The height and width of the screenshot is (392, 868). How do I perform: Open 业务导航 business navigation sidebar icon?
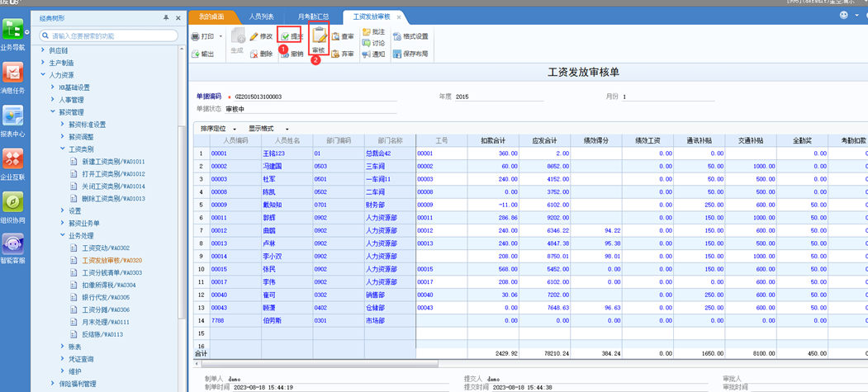point(12,29)
